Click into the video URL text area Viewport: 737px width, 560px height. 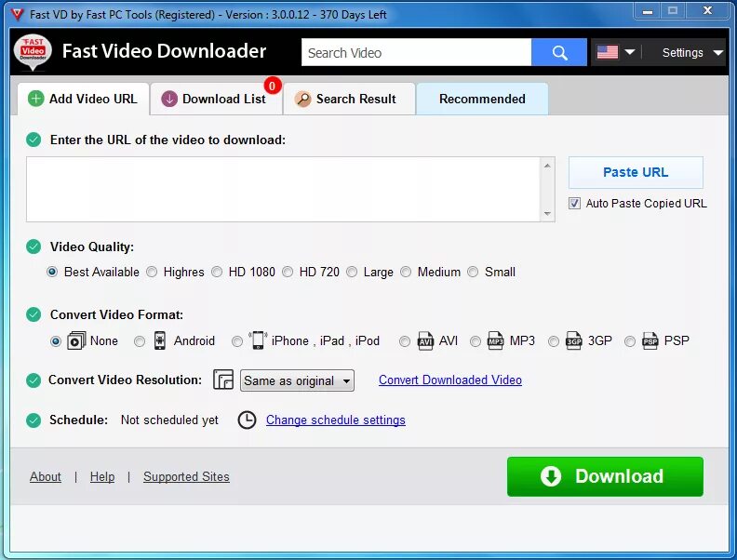[284, 190]
